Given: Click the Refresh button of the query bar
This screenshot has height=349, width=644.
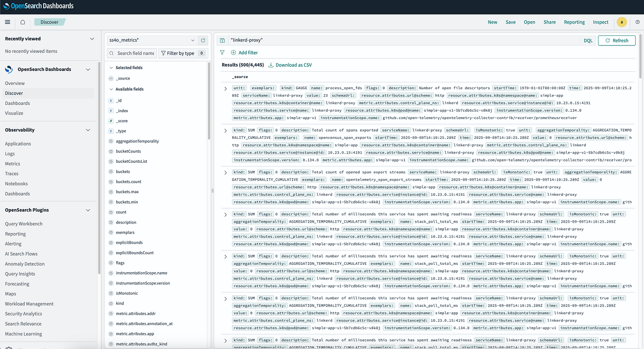Looking at the screenshot, I should click(x=616, y=40).
